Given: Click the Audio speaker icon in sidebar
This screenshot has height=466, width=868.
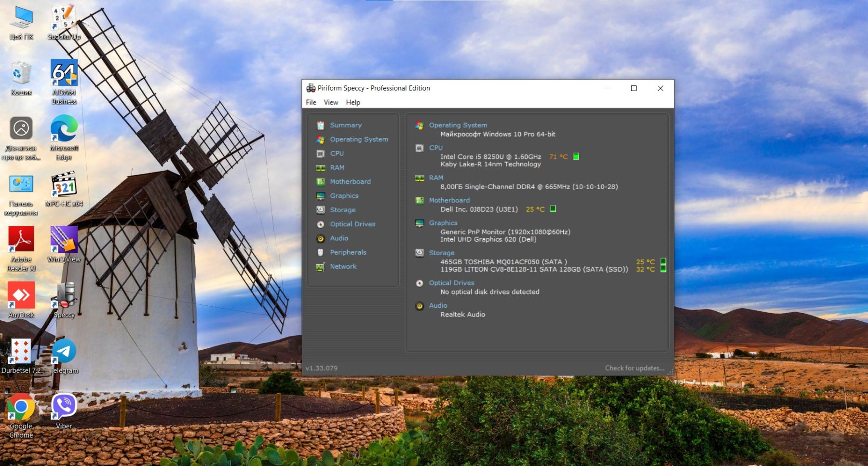Looking at the screenshot, I should point(321,238).
